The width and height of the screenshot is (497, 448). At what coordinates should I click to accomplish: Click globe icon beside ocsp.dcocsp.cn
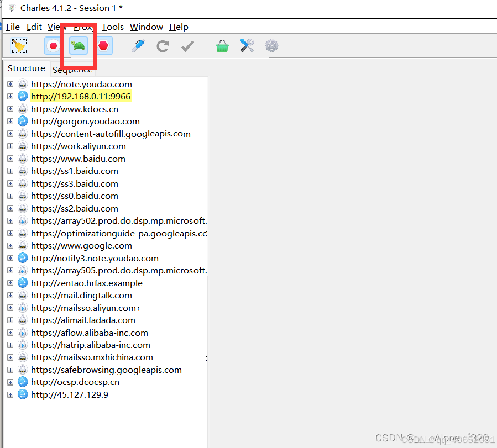23,382
